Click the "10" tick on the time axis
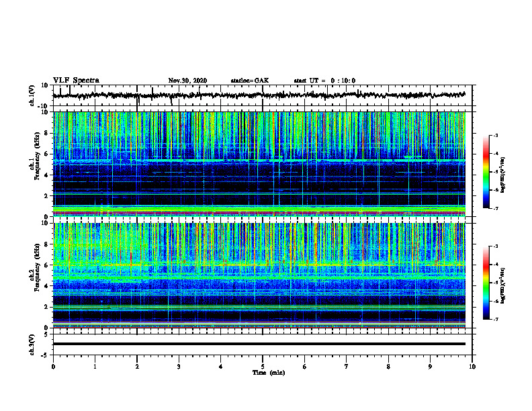532x411 pixels. (472, 367)
